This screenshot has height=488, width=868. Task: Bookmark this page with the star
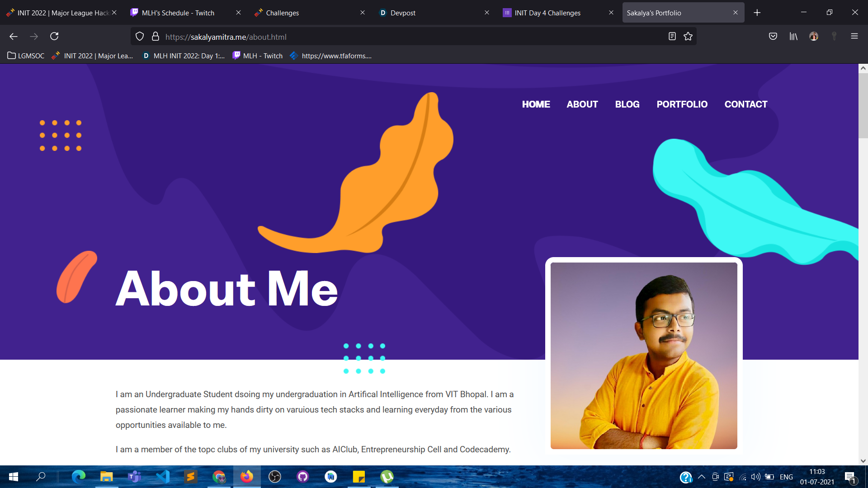[x=689, y=36]
